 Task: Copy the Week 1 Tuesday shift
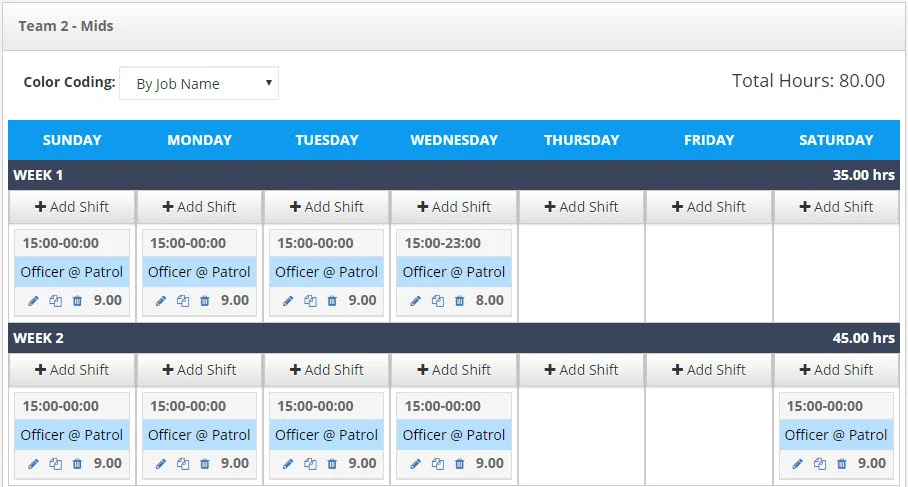[x=310, y=301]
